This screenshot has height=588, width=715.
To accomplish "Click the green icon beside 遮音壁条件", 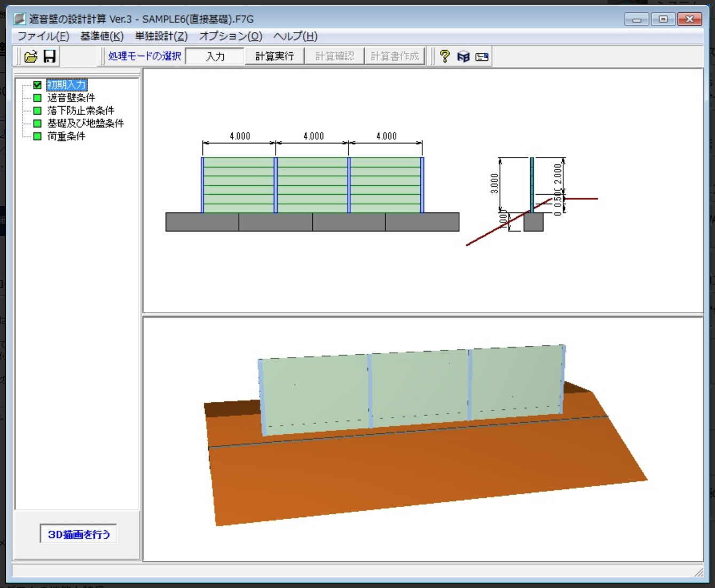I will tap(37, 98).
